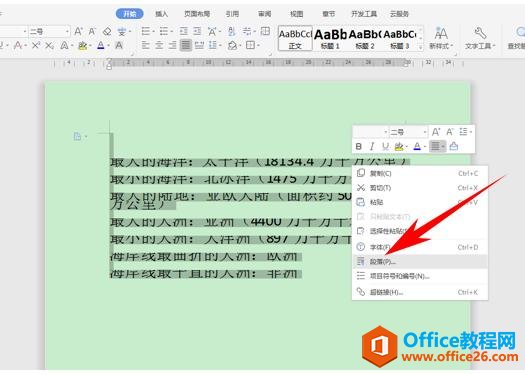Open the 章节 ribbon tab
This screenshot has height=374, width=525.
pos(328,14)
